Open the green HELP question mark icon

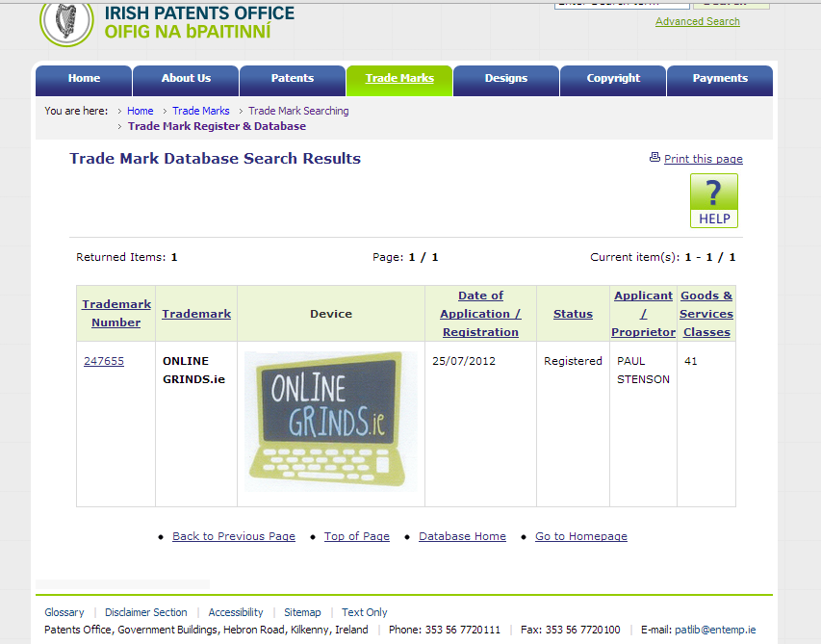pyautogui.click(x=713, y=200)
